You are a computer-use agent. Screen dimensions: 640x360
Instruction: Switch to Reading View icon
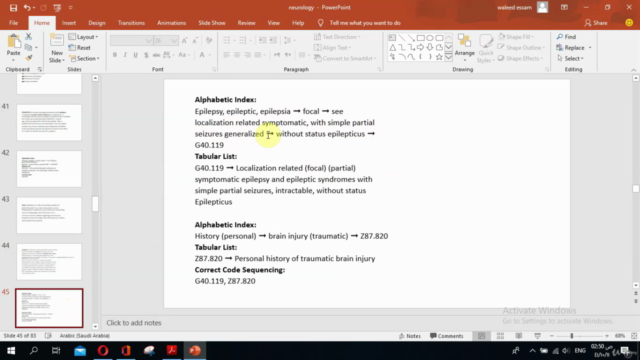point(519,336)
